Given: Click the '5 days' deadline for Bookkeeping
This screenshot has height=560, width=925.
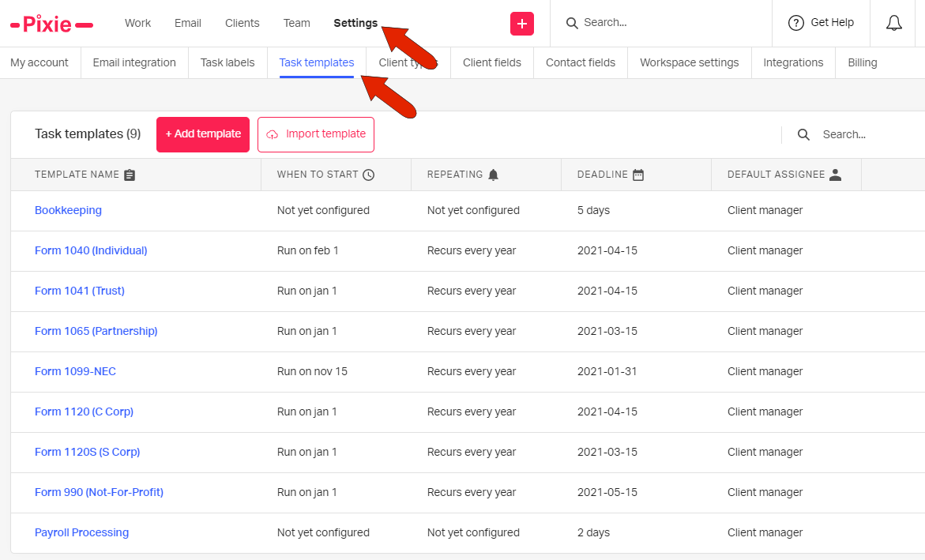Looking at the screenshot, I should 593,211.
